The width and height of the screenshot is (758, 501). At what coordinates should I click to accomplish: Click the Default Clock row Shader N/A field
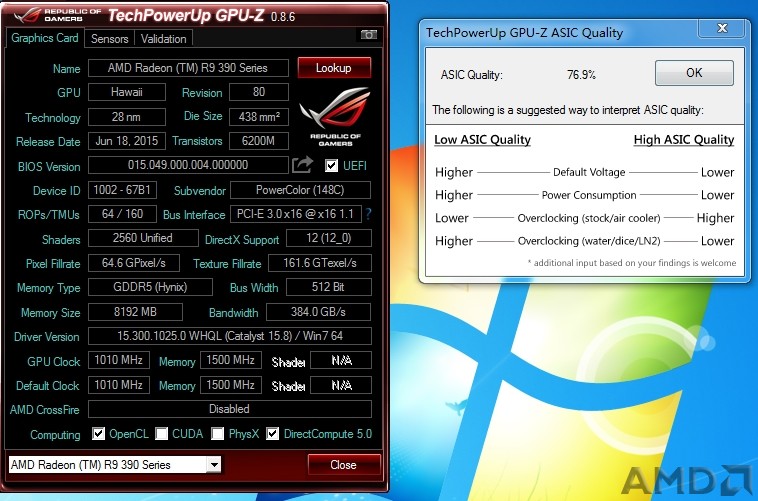click(x=341, y=385)
